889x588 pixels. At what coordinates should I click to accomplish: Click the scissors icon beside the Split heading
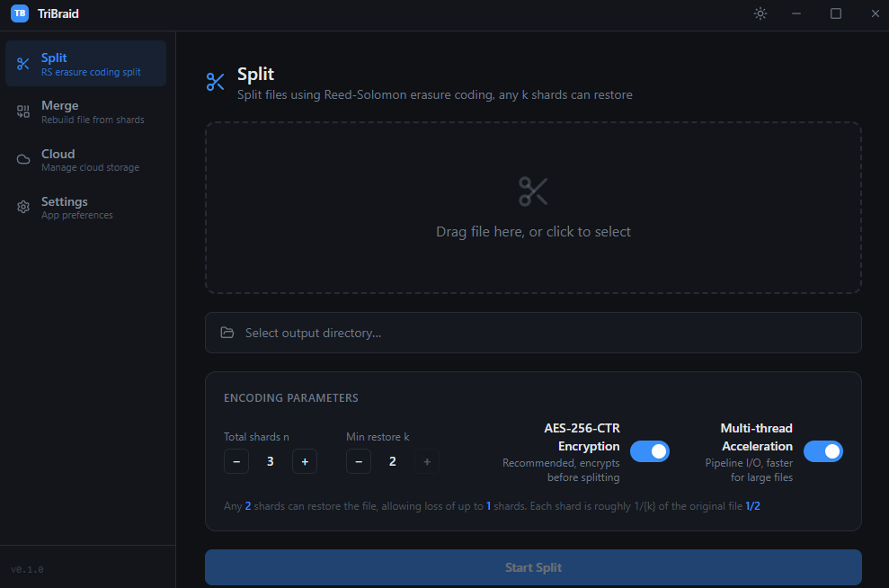click(x=215, y=81)
